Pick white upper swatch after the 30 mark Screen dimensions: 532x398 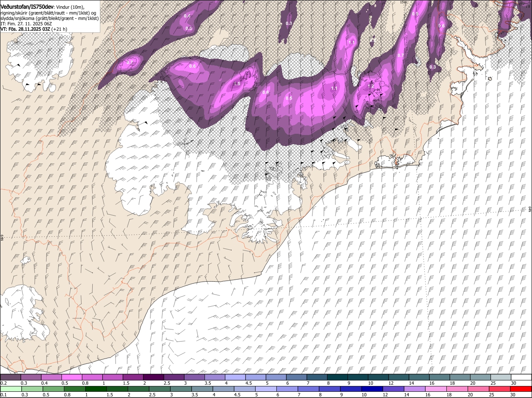coord(522,377)
